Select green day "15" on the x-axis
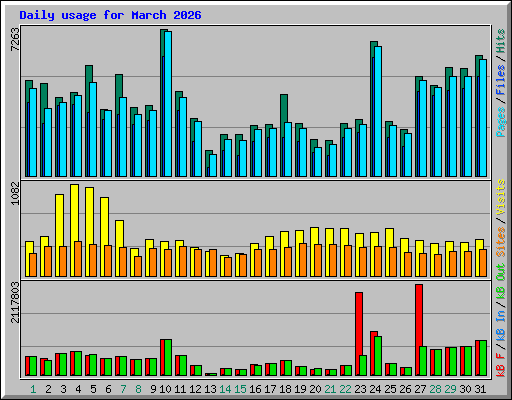This screenshot has width=512, height=400. 240,389
